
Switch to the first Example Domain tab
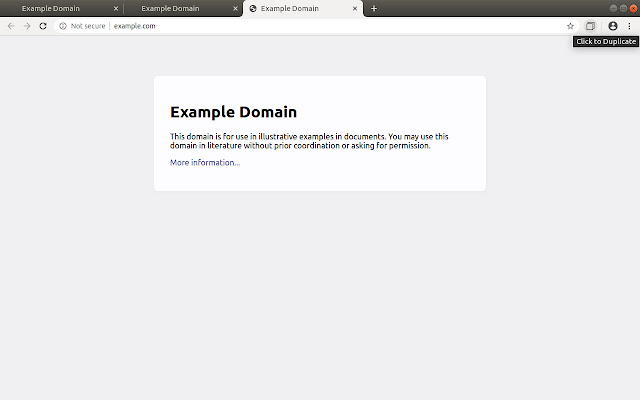(x=61, y=9)
